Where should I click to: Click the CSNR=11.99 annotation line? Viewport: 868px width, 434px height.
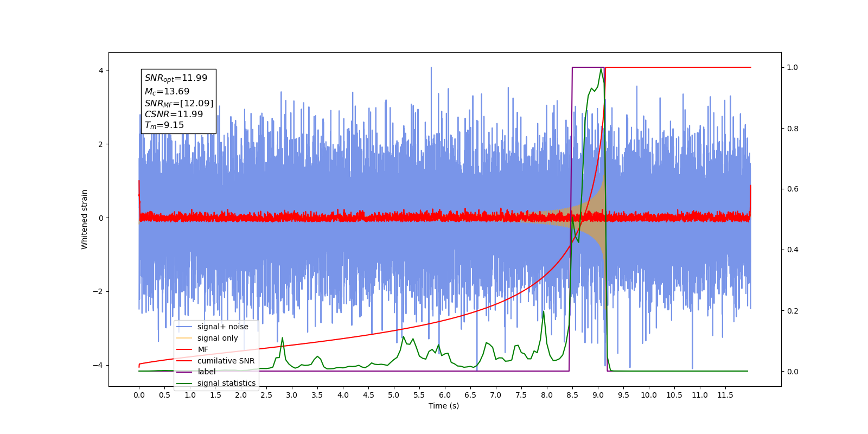click(x=174, y=114)
